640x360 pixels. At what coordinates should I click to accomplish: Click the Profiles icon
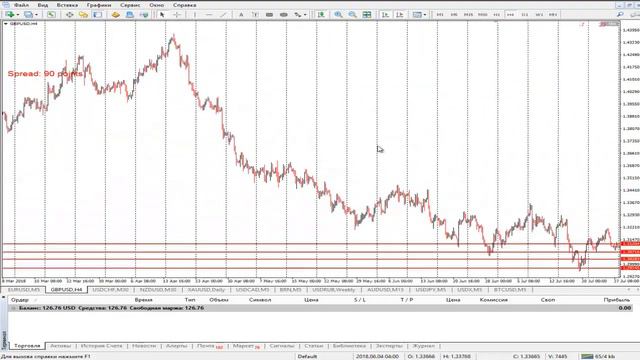(x=28, y=15)
